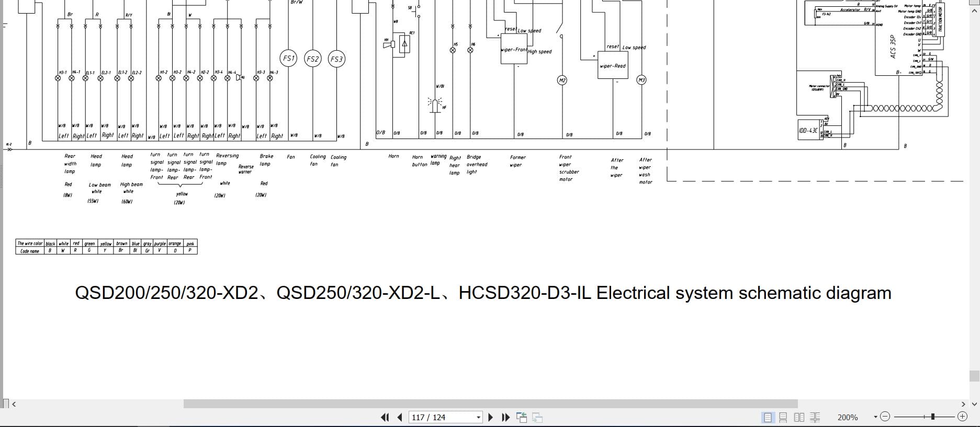Jump to the last page

click(x=505, y=417)
